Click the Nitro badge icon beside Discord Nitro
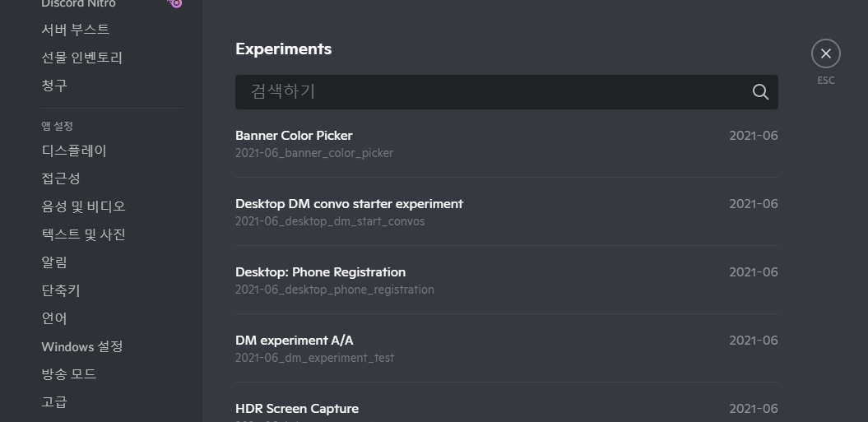Image resolution: width=868 pixels, height=422 pixels. (175, 3)
